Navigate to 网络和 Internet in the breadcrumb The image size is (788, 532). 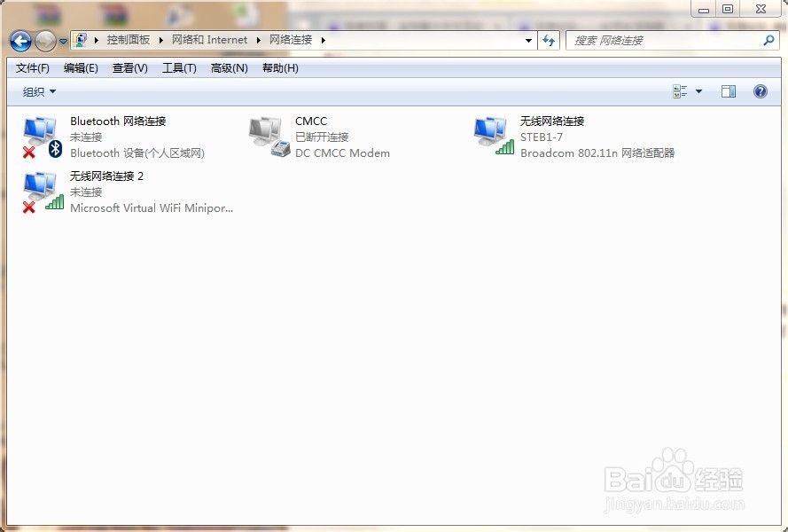[x=209, y=40]
